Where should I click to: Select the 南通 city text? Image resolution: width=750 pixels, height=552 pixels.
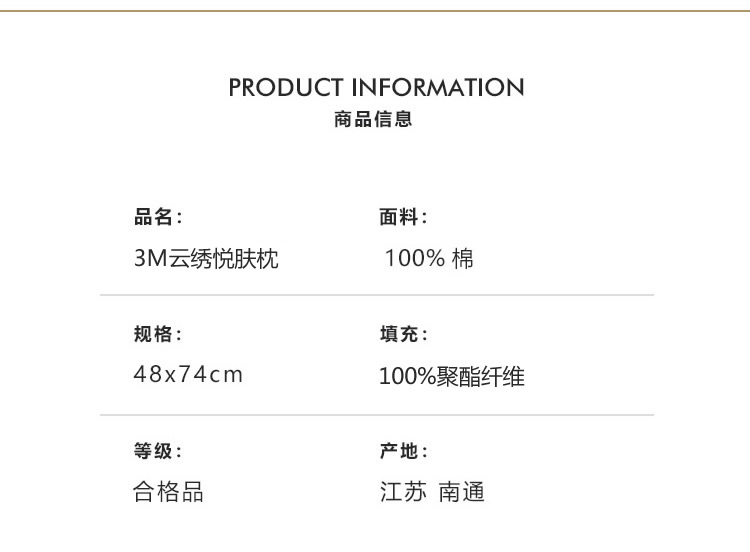[462, 492]
